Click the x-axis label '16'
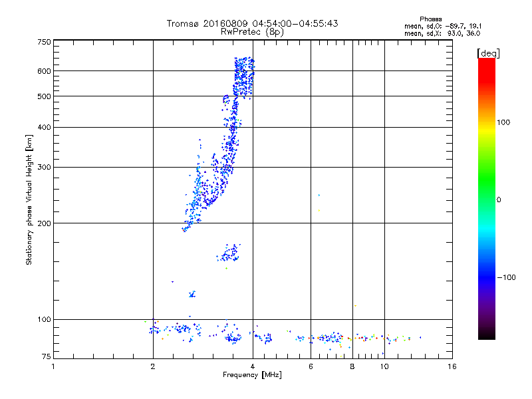This screenshot has height=399, width=532. (452, 366)
